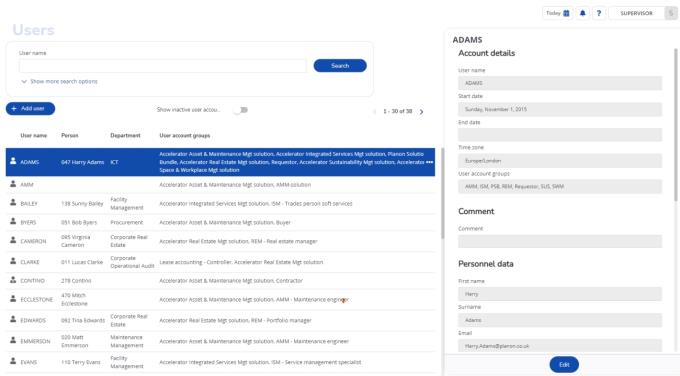Click the user icon for AMM row
The width and height of the screenshot is (680, 376).
pyautogui.click(x=13, y=184)
